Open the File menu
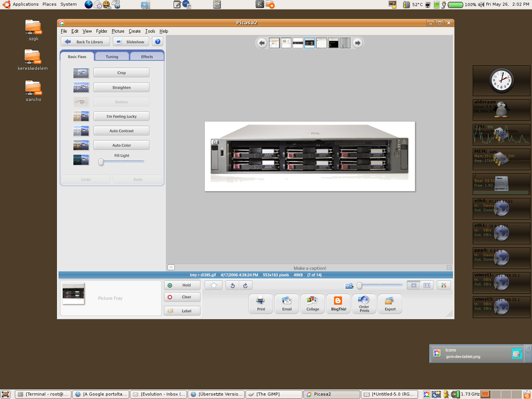Image resolution: width=532 pixels, height=399 pixels. pyautogui.click(x=64, y=31)
